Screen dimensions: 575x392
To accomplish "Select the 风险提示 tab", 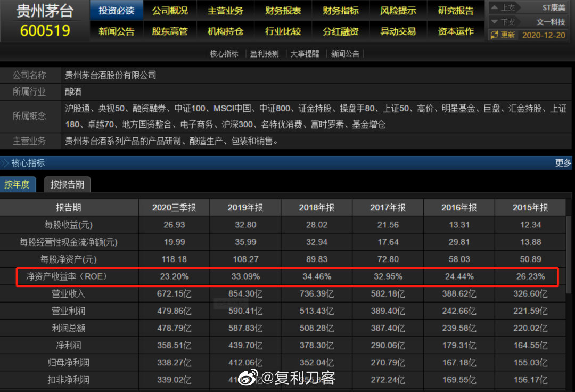I will (x=398, y=11).
